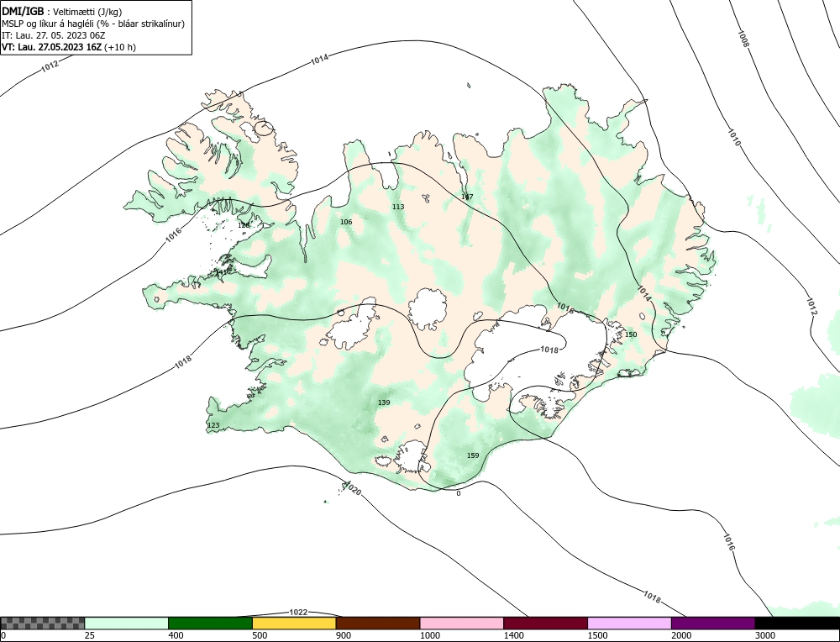Pick the brown 900–1000 legend swatch
840x642 pixels.
click(x=378, y=623)
